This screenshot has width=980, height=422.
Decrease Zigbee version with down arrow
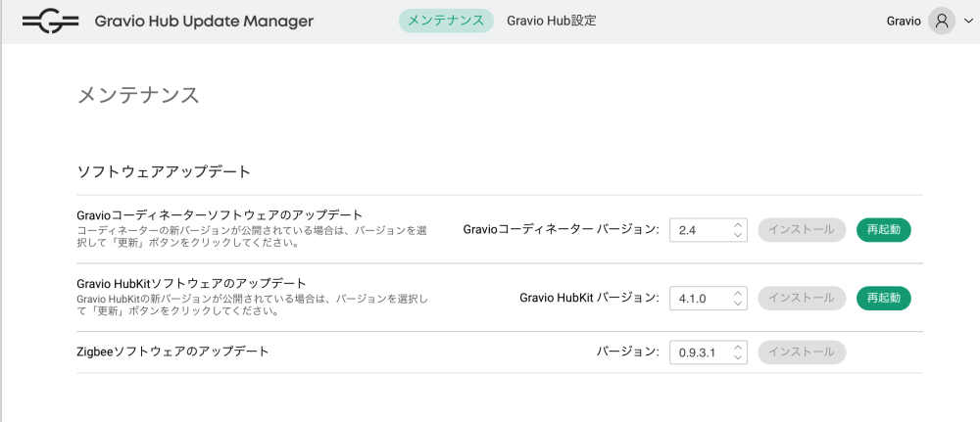click(738, 357)
